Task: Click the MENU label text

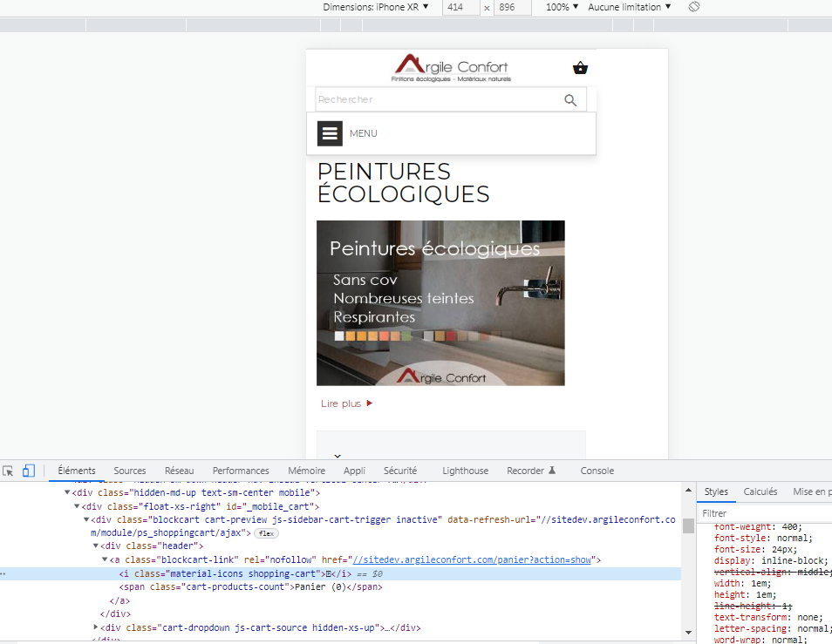Action: (x=364, y=133)
